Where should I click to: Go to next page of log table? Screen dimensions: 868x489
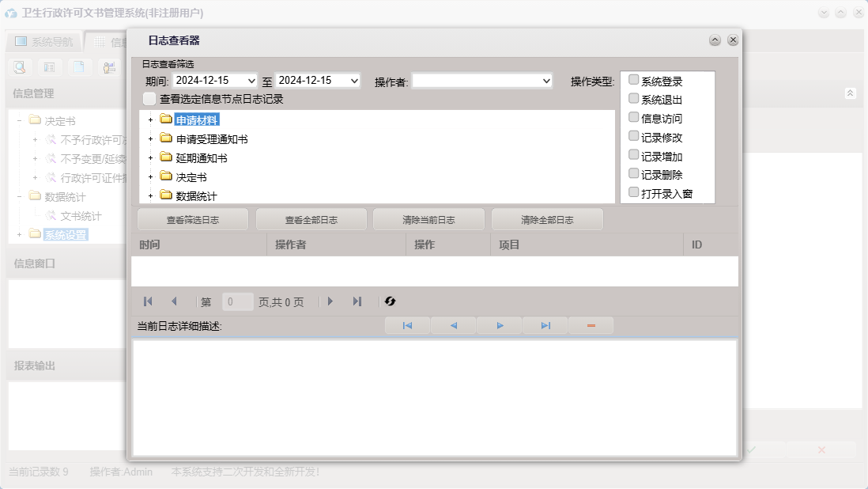pyautogui.click(x=330, y=301)
